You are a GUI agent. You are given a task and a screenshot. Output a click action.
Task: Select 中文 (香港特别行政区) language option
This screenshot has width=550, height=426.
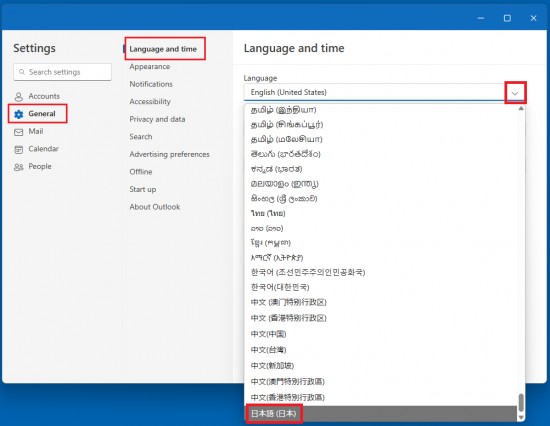click(381, 318)
